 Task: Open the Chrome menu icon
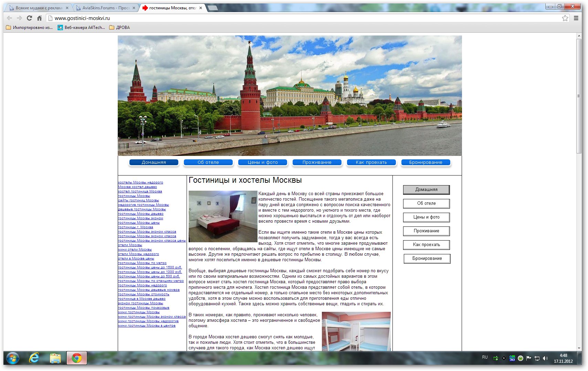coord(576,18)
